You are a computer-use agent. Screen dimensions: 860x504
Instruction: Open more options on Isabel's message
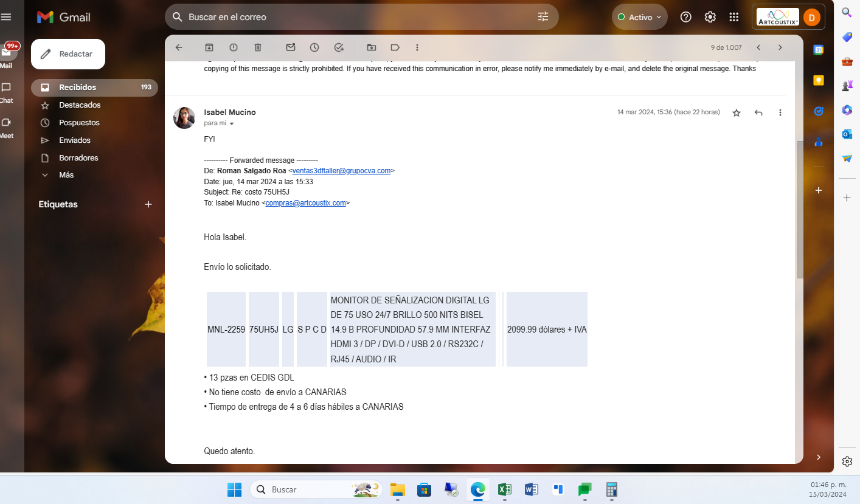(x=780, y=112)
